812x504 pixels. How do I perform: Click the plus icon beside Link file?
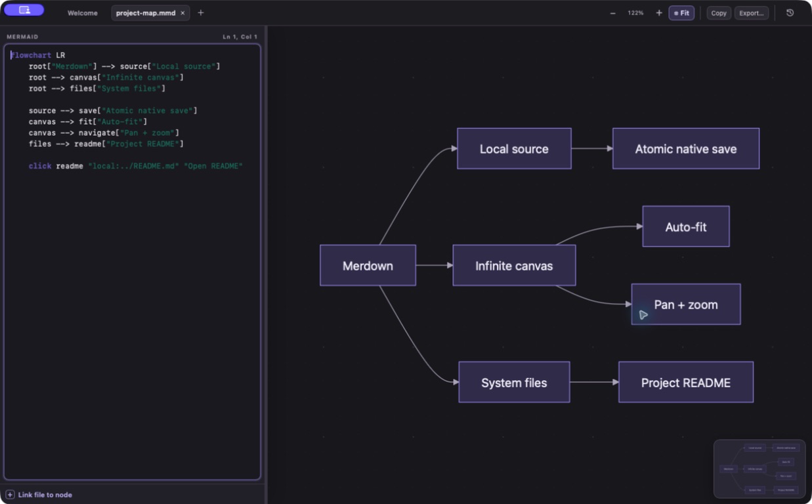click(x=10, y=495)
